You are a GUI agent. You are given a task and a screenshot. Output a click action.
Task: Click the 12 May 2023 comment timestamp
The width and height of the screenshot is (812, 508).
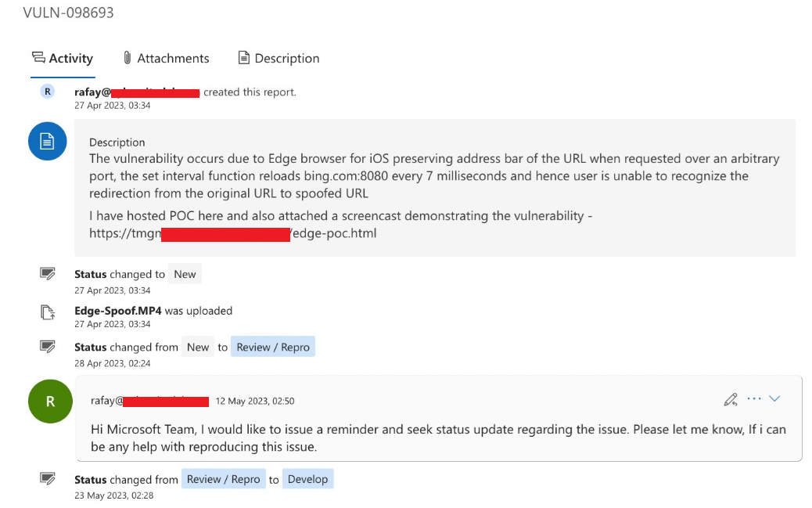click(255, 402)
